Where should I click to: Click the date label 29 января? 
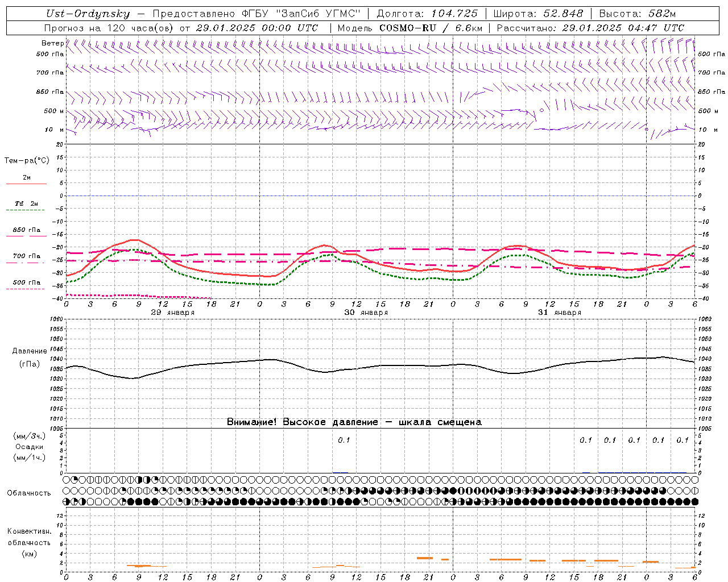[172, 313]
